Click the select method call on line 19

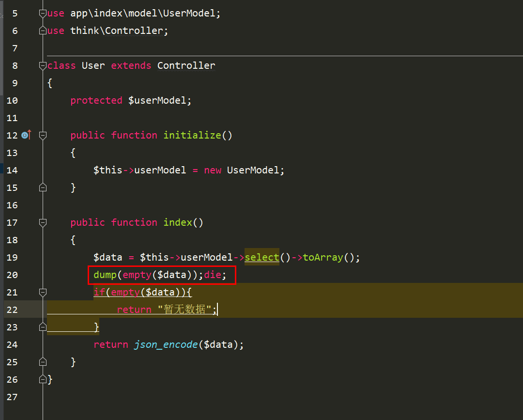tap(262, 257)
